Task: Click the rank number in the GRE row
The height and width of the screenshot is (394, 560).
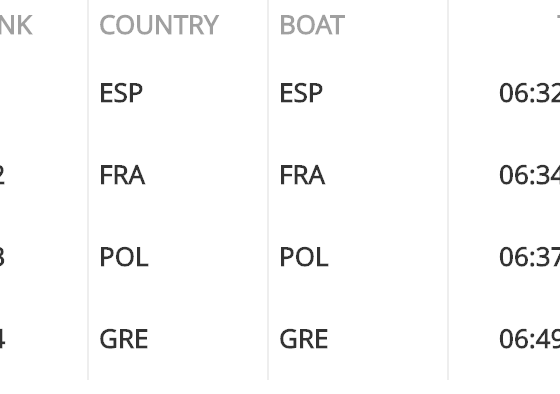Action: pos(2,339)
